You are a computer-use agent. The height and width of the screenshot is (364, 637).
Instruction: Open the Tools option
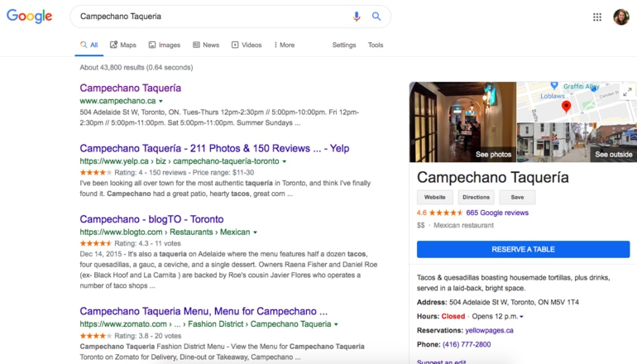click(x=376, y=45)
